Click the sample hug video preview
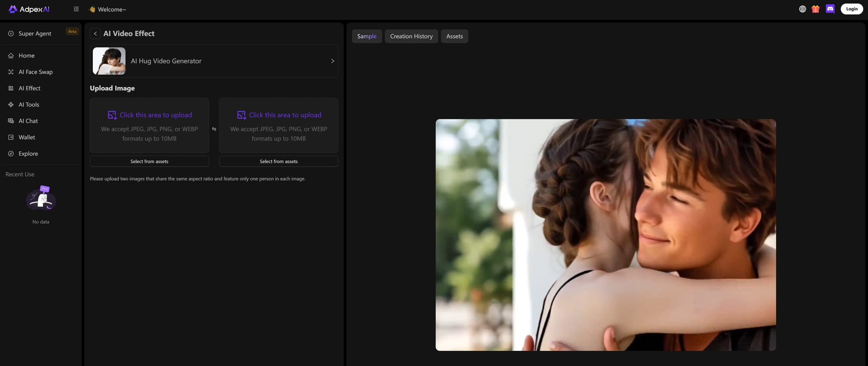The width and height of the screenshot is (868, 366). [606, 235]
